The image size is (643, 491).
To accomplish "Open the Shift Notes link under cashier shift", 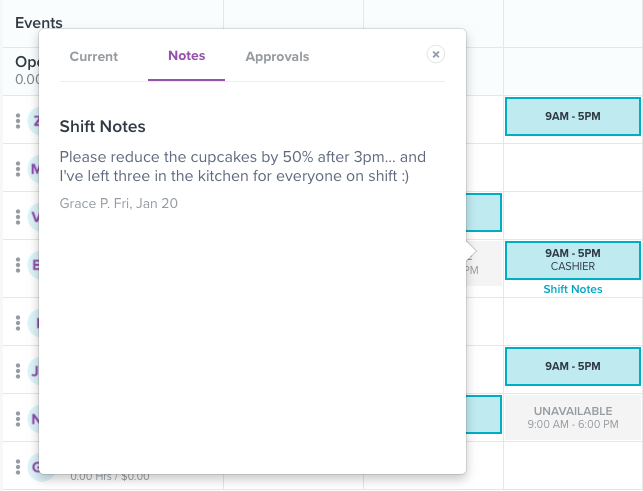I will (x=572, y=289).
